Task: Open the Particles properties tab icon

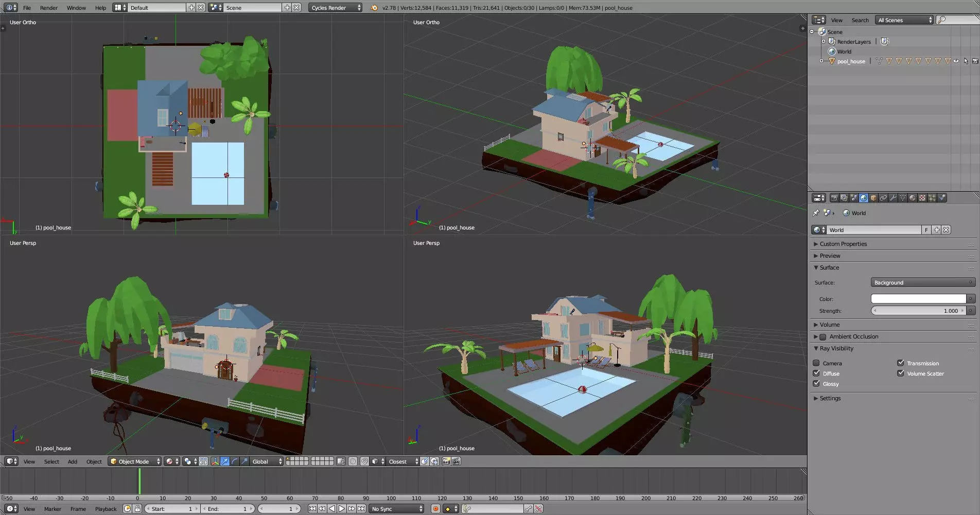Action: (932, 198)
